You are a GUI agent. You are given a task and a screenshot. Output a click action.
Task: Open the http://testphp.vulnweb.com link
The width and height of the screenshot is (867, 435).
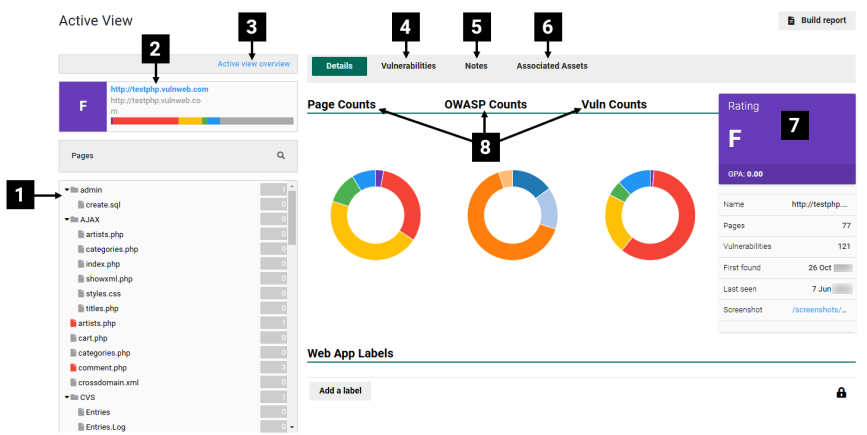click(x=159, y=89)
